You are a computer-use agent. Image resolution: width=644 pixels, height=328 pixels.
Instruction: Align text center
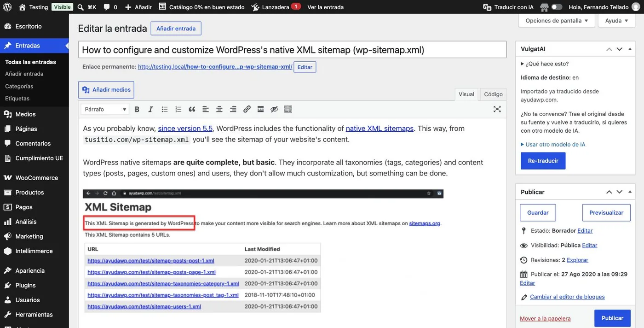click(x=219, y=109)
